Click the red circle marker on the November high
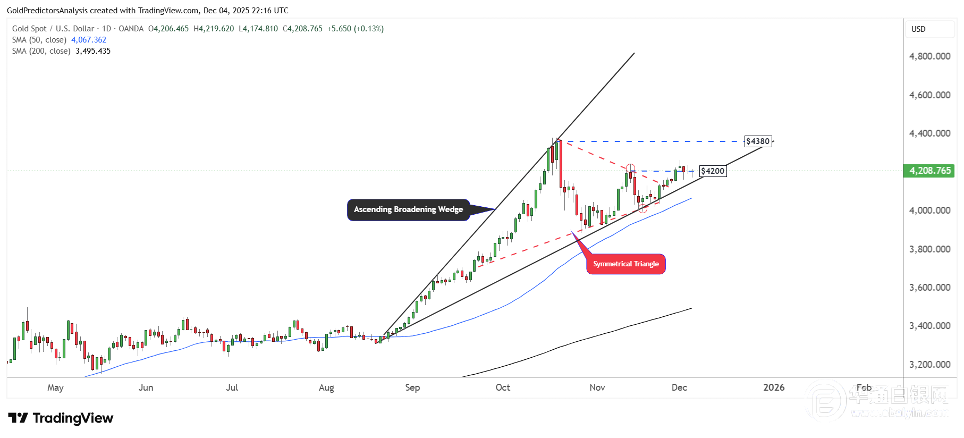The height and width of the screenshot is (438, 964). tap(630, 167)
